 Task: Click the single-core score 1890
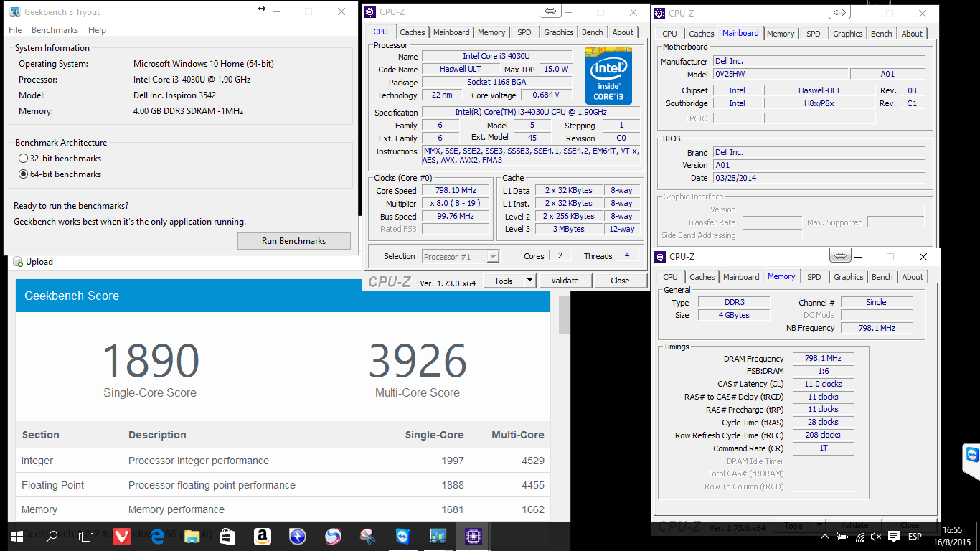(x=151, y=361)
